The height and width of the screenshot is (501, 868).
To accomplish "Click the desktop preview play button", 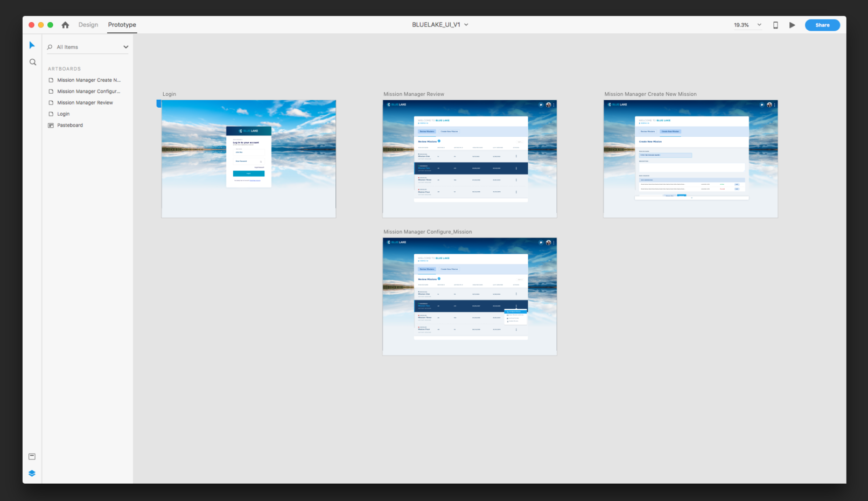I will (792, 25).
